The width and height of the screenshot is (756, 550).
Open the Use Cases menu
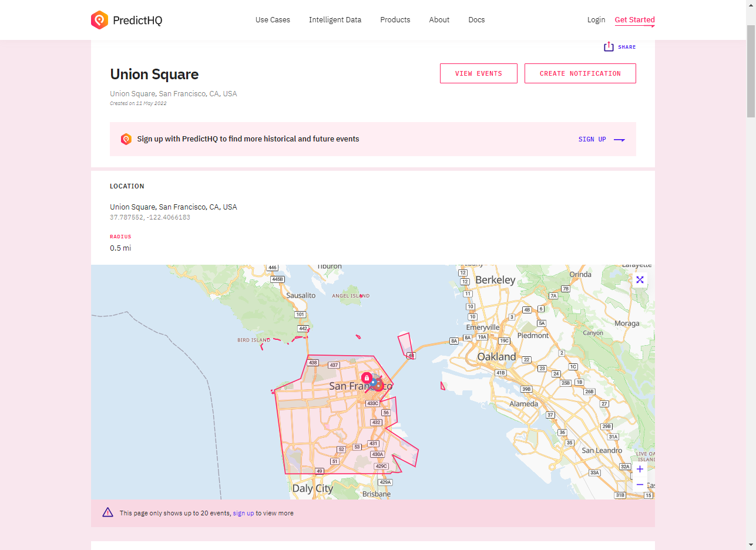tap(273, 20)
